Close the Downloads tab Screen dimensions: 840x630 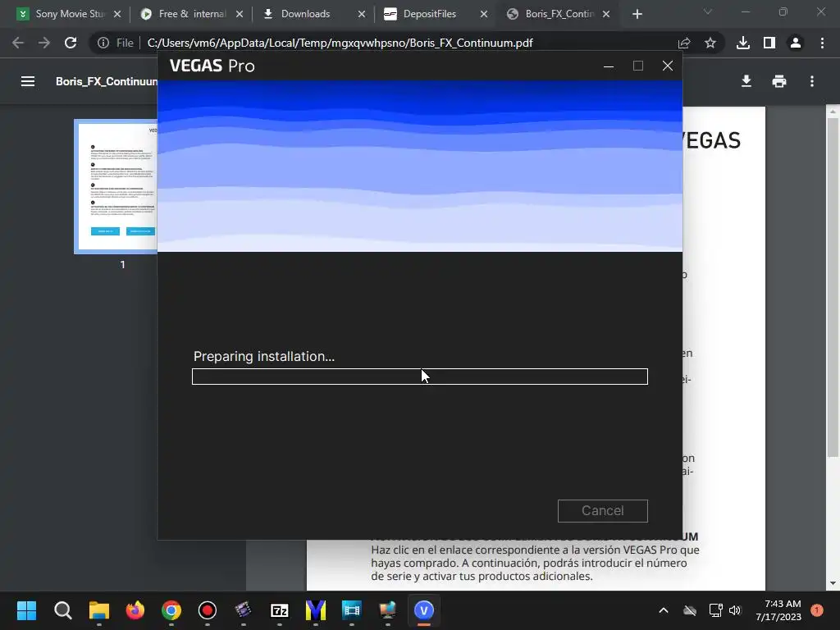362,14
